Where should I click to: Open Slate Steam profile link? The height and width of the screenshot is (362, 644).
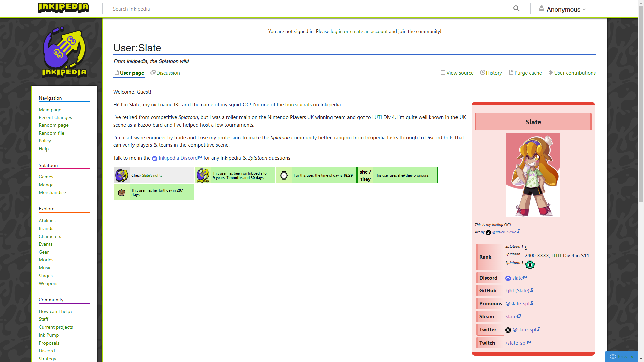point(511,317)
